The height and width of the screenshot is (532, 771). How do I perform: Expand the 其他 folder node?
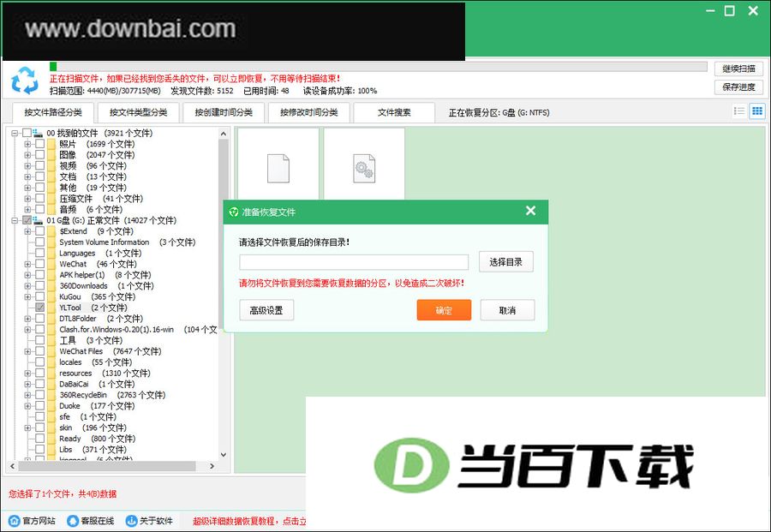27,188
